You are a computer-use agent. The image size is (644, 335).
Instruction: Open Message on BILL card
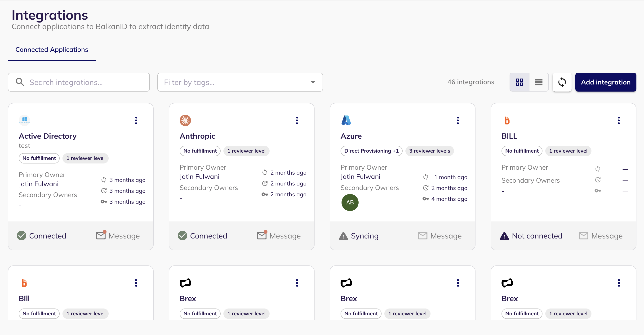coord(601,236)
